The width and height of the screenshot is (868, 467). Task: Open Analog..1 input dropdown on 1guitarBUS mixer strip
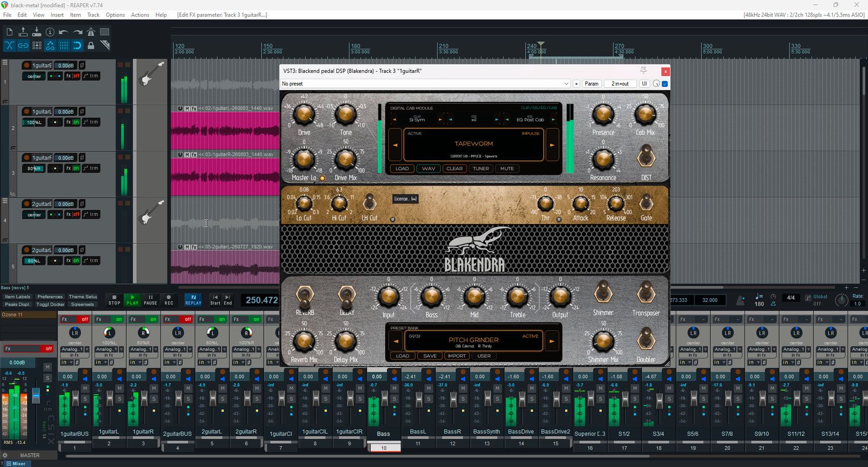75,349
